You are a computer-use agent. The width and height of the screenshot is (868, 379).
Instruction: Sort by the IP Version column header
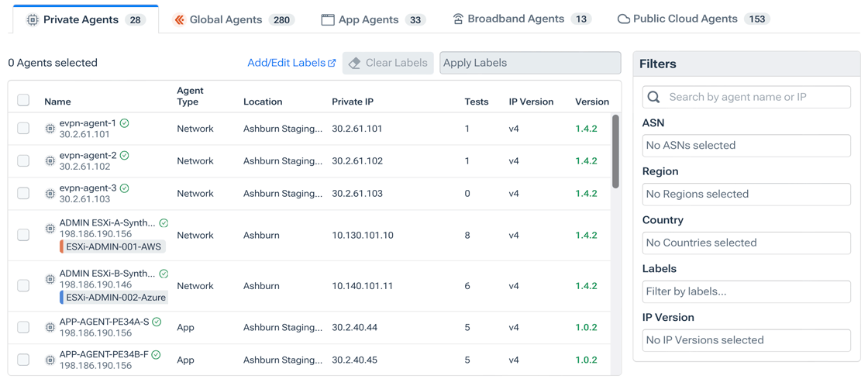532,102
